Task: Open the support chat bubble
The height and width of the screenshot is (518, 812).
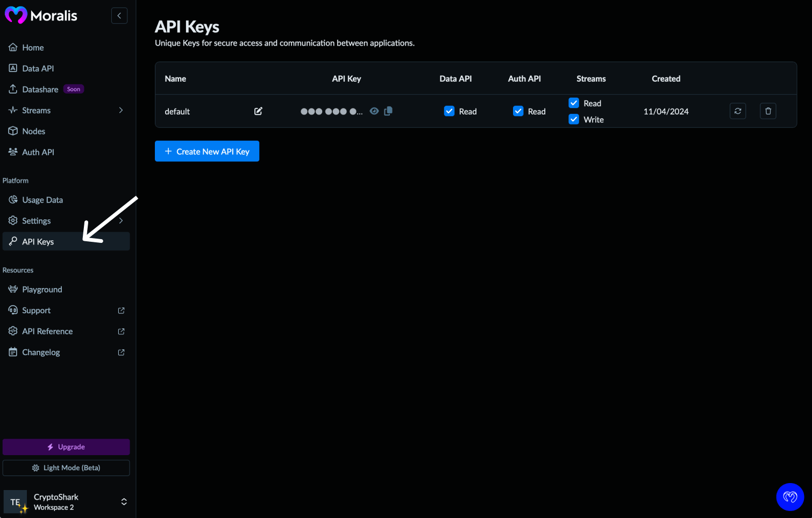Action: click(790, 497)
